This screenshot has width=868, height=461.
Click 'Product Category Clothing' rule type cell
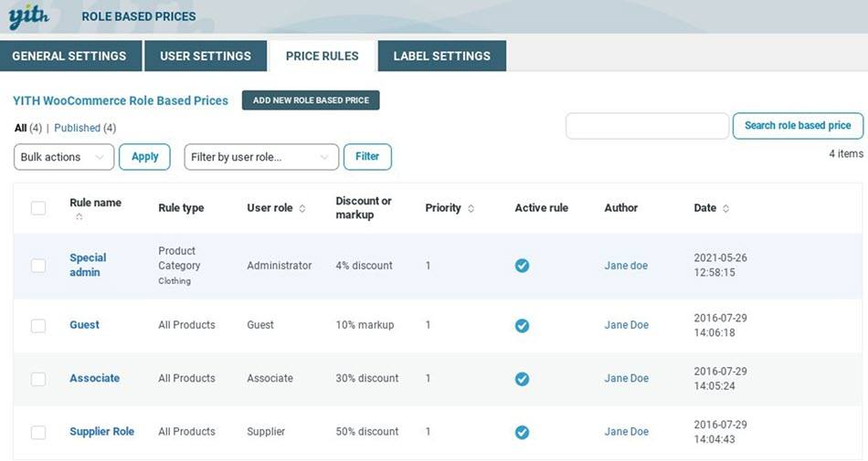pyautogui.click(x=179, y=266)
